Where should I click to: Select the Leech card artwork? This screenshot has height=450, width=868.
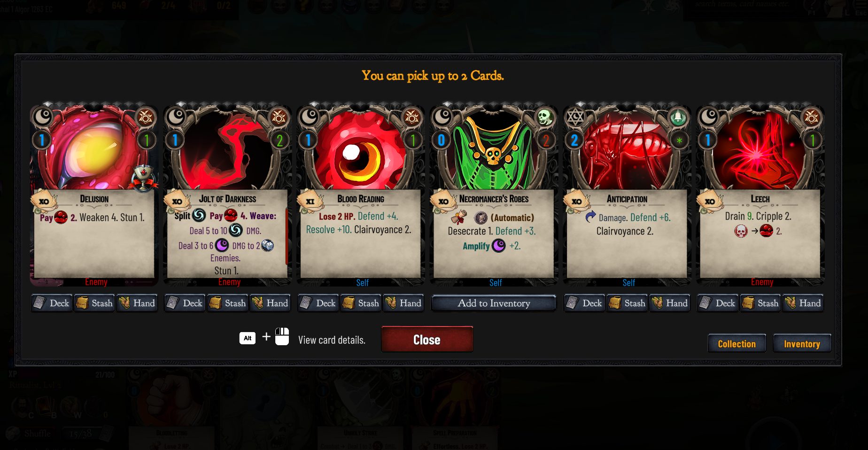760,150
